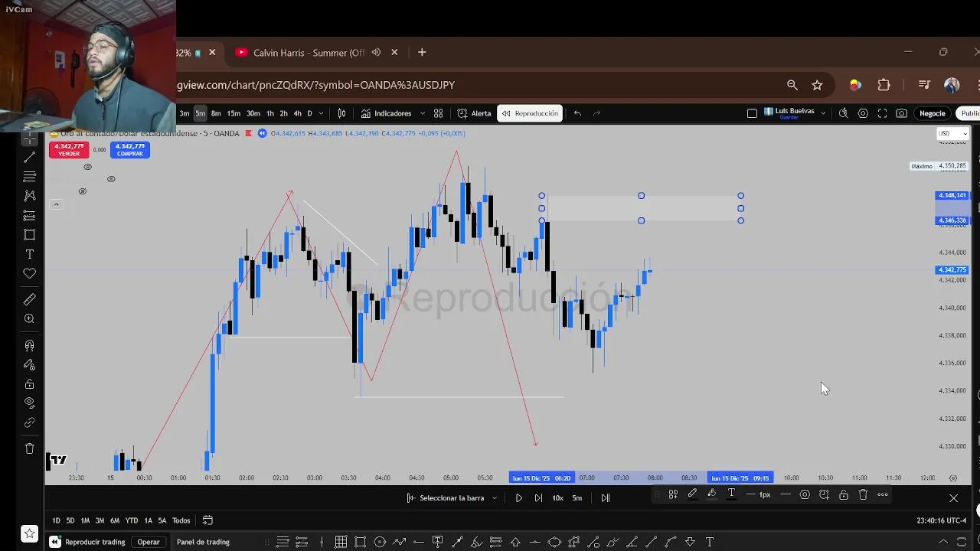Toggle Reproducción replay mode
980x551 pixels.
point(530,113)
